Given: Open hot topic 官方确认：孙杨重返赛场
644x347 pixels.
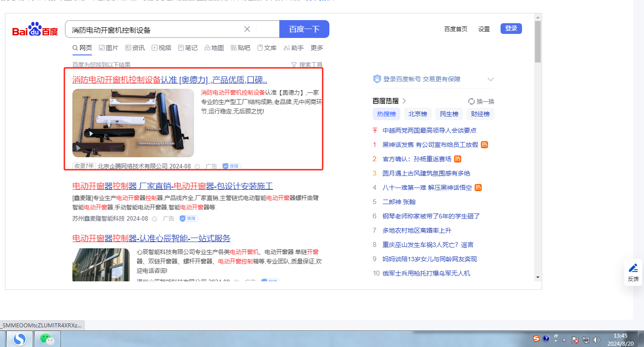Looking at the screenshot, I should [417, 159].
